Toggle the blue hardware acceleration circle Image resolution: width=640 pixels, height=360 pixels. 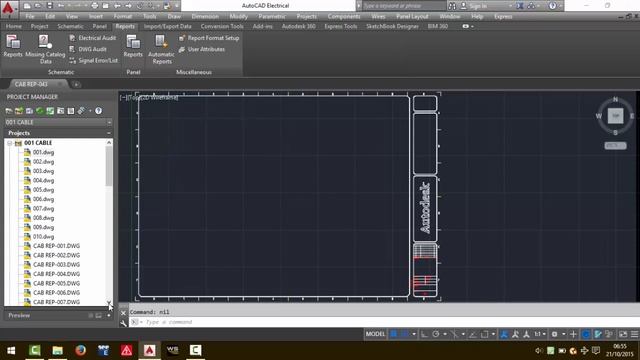pos(586,334)
